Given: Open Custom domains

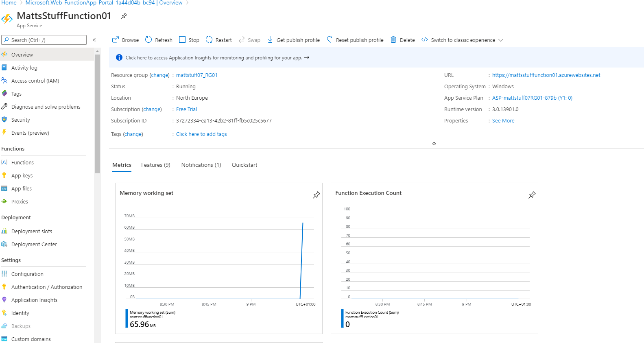Looking at the screenshot, I should coord(47,339).
